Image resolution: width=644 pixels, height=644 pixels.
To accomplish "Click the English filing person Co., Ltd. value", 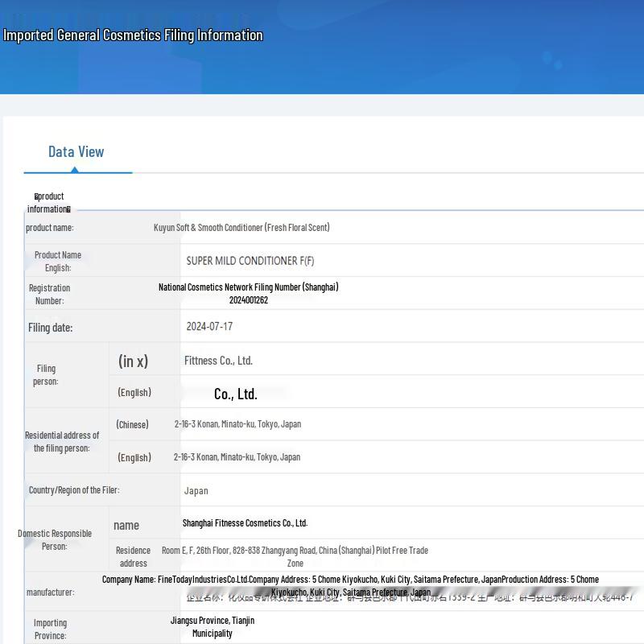I will 236,394.
